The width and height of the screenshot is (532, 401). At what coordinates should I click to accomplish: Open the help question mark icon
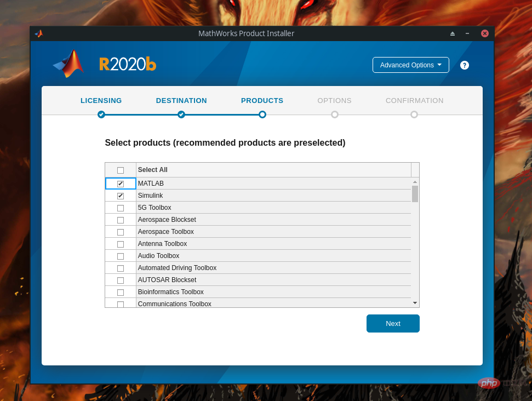464,65
